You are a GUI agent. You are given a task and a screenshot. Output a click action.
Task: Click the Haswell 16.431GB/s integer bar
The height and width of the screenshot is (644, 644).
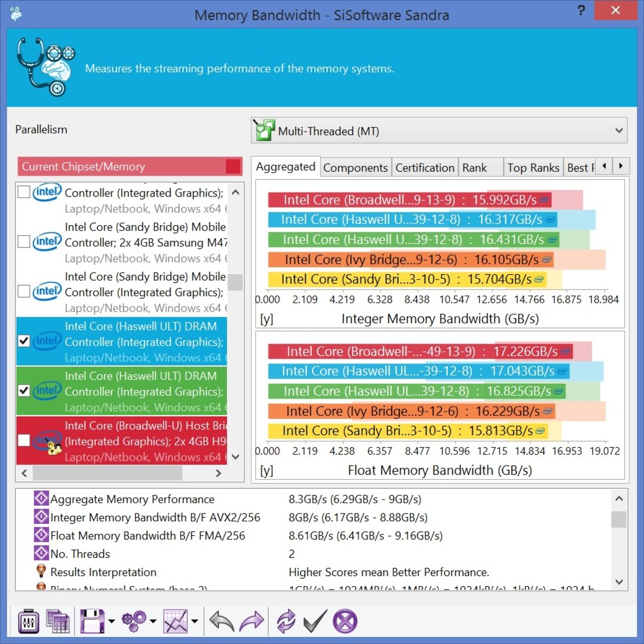pyautogui.click(x=413, y=239)
